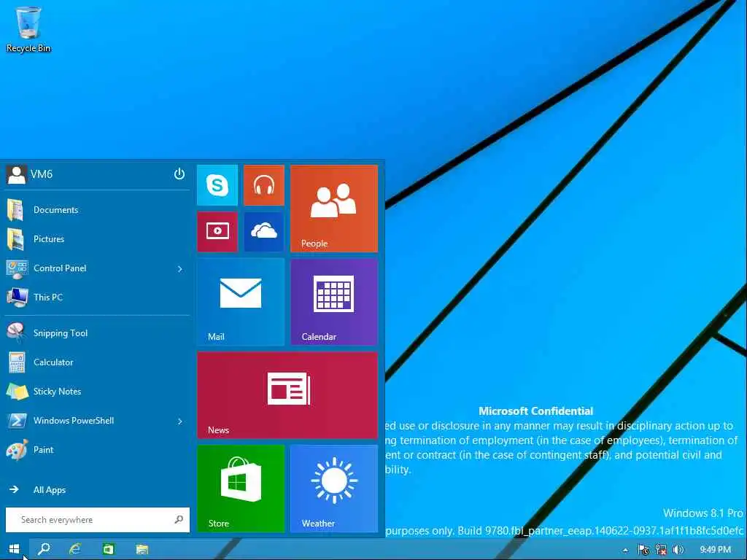Click the network status tray icon
Viewport: 747px width, 560px height.
tap(661, 550)
